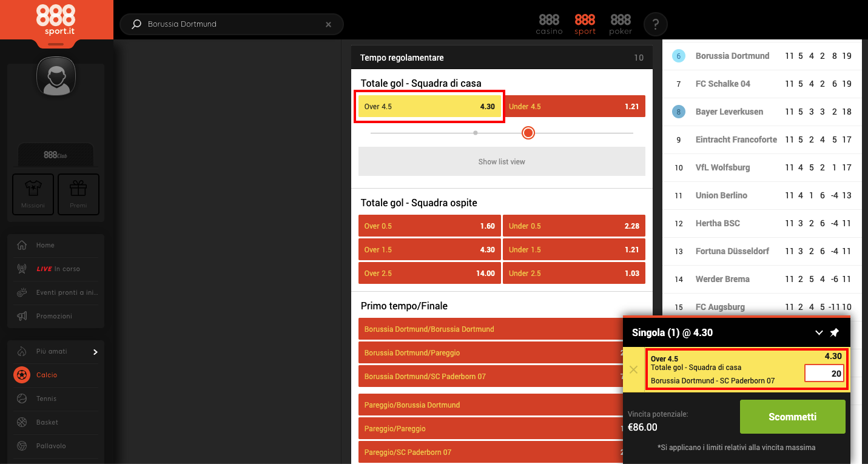Screen dimensions: 868x464
Task: Select the Under 4.5 bet at 1.21
Action: pyautogui.click(x=574, y=106)
